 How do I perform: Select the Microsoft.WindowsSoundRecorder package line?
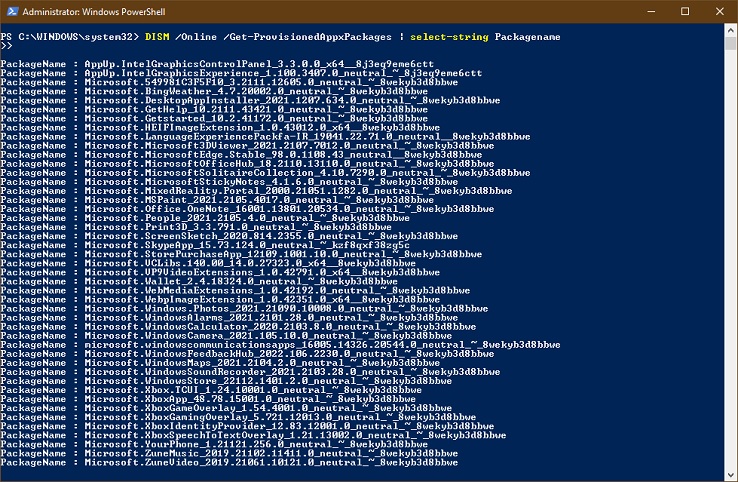tap(250, 372)
